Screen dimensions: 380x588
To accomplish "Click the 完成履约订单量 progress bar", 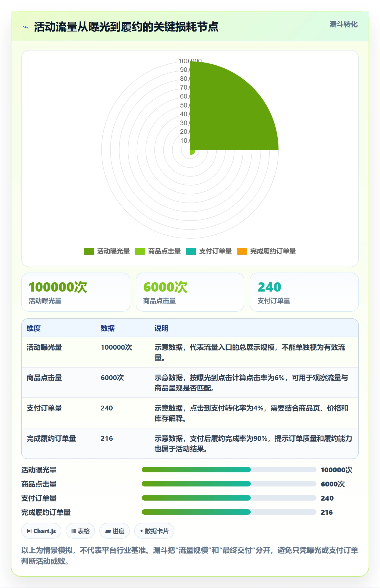I will point(229,512).
